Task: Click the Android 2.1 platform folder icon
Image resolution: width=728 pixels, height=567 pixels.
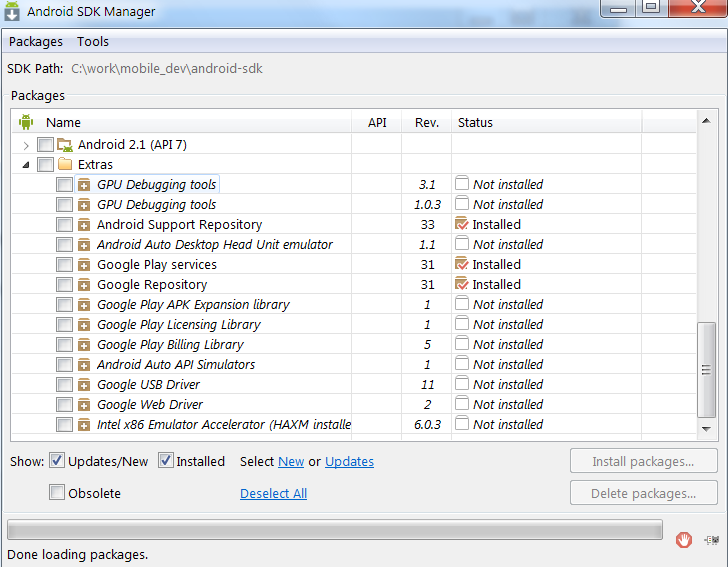Action: click(65, 145)
